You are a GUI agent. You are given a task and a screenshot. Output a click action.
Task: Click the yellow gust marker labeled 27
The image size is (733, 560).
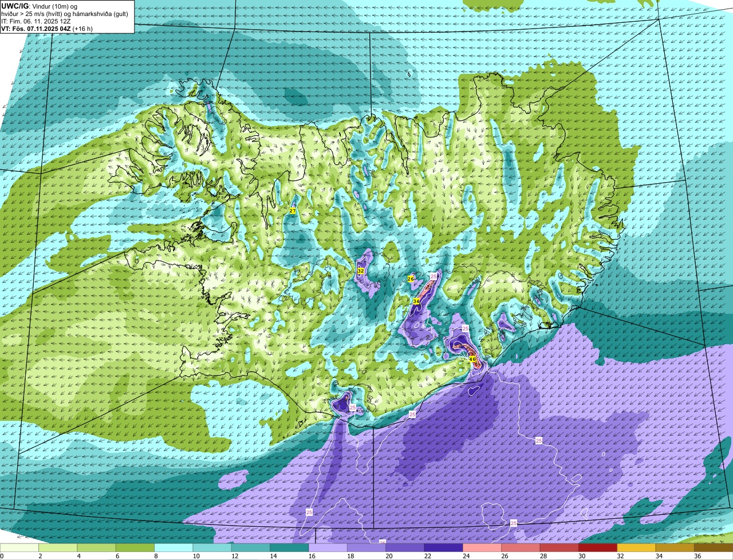pyautogui.click(x=293, y=211)
